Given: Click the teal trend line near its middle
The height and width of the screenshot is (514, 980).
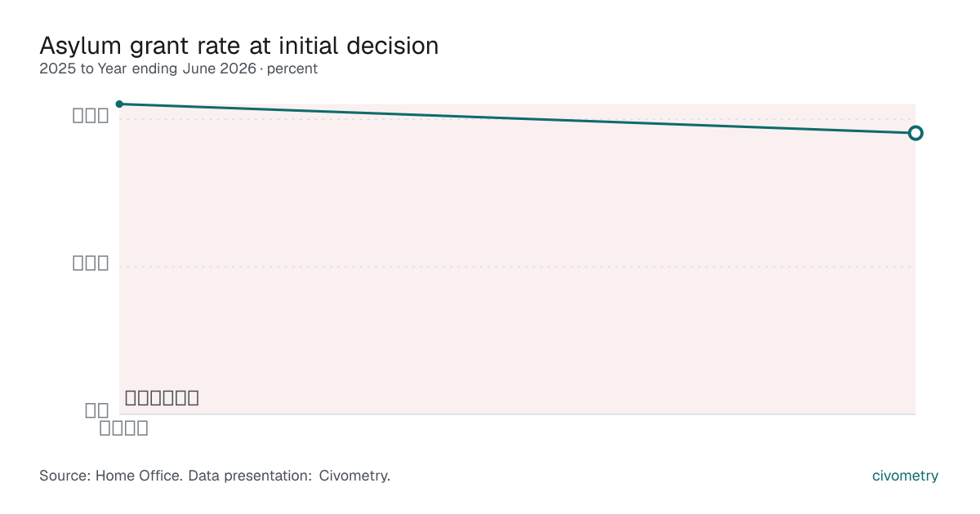Looking at the screenshot, I should click(517, 118).
